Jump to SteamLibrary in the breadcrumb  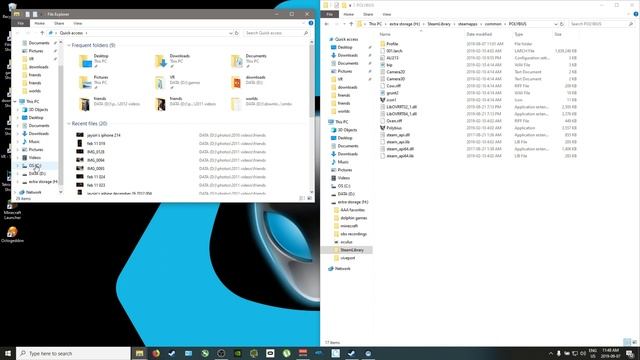coord(439,24)
